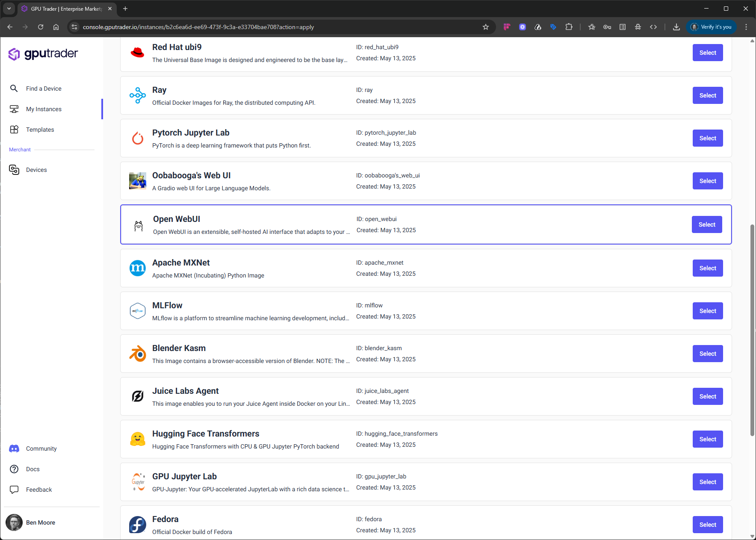Open the bookmarks star toolbar icon
This screenshot has width=756, height=540.
click(592, 27)
